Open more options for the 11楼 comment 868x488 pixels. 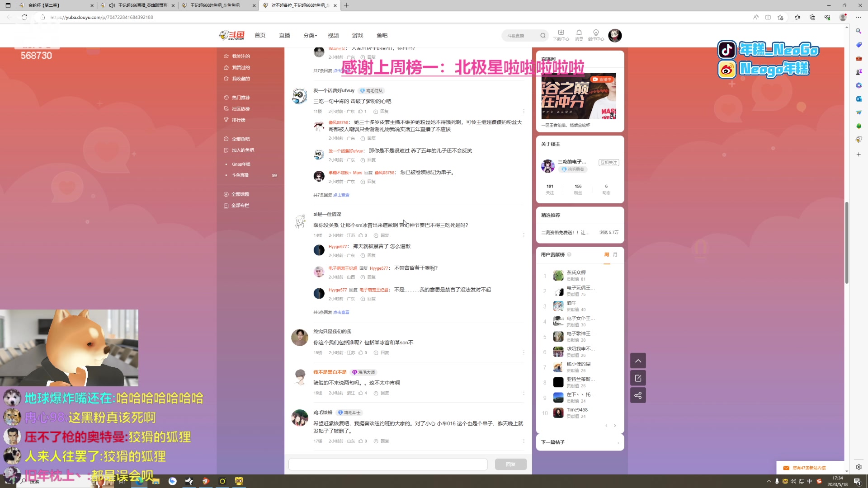[524, 111]
